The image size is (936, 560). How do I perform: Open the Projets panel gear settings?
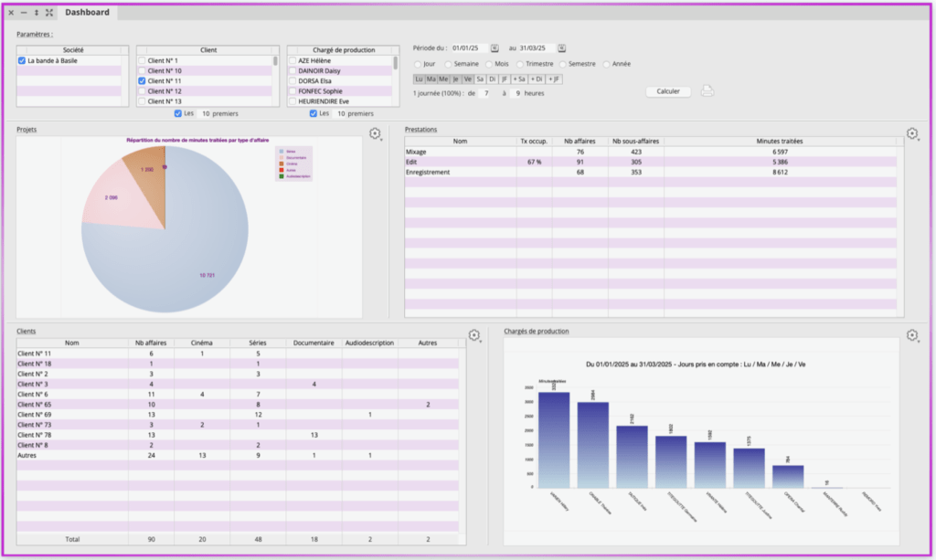[375, 134]
